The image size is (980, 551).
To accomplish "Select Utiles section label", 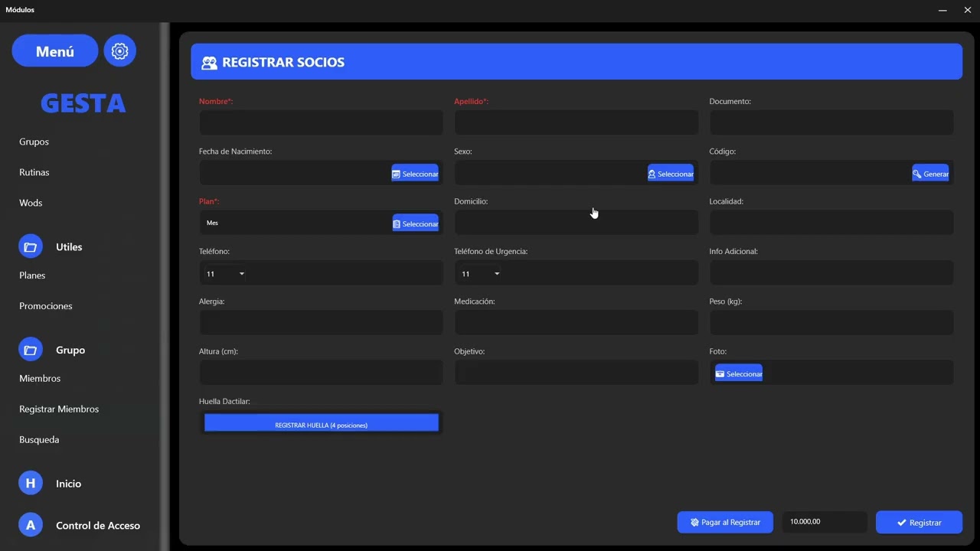I will (x=69, y=247).
